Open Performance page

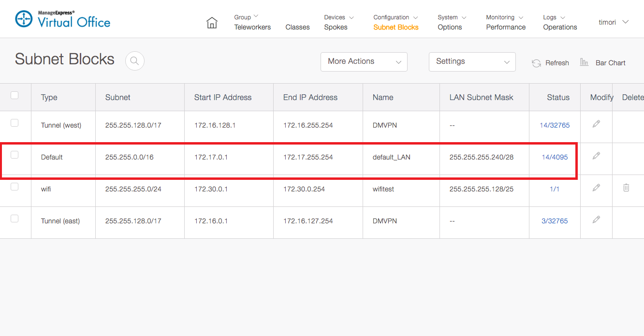[506, 27]
